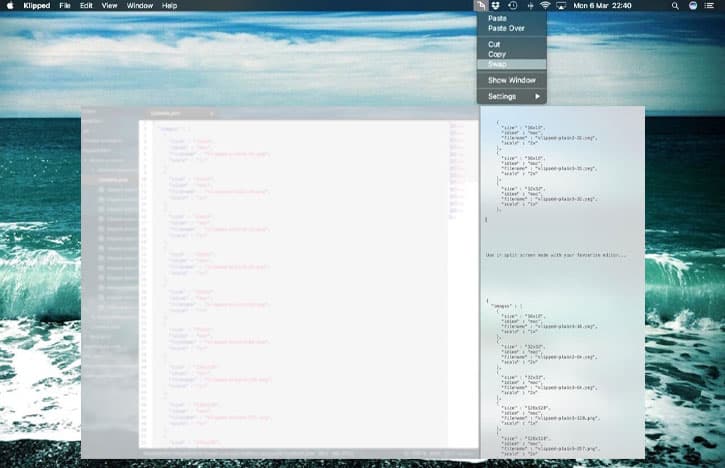Click Cut in the status menu
The width and height of the screenshot is (725, 468).
tap(494, 44)
